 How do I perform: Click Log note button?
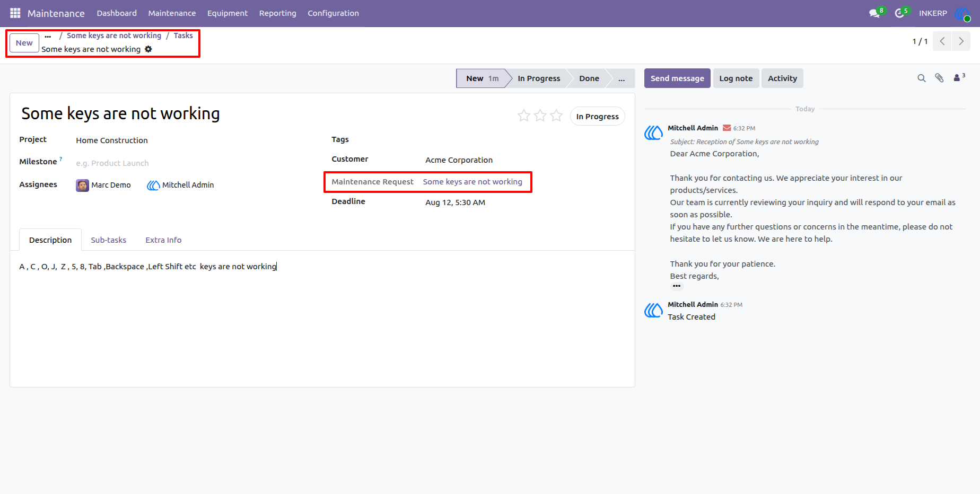pyautogui.click(x=736, y=78)
